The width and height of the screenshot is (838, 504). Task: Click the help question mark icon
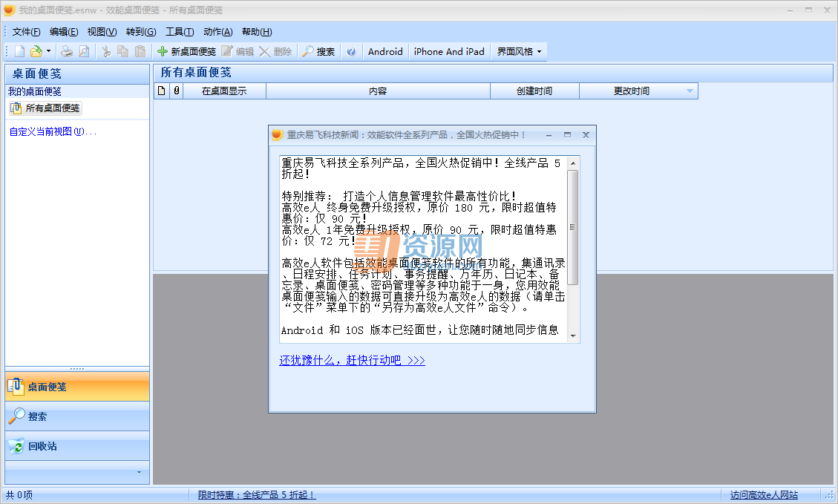(351, 51)
